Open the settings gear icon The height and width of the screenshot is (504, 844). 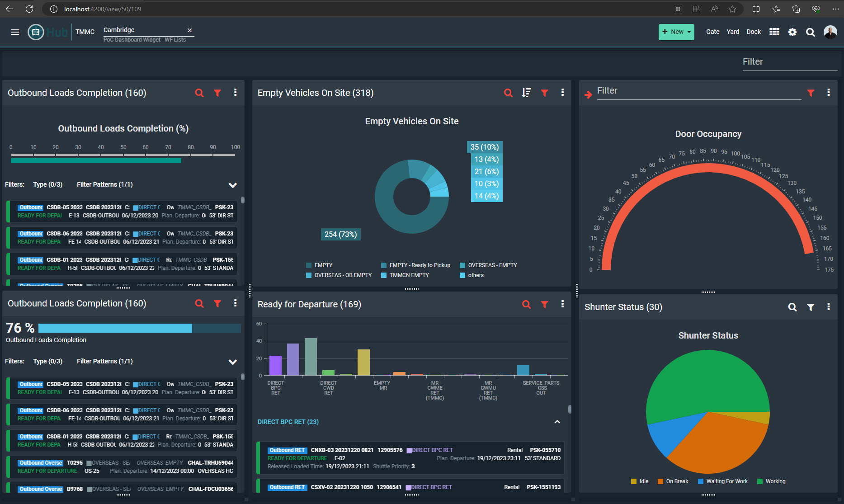pos(792,32)
